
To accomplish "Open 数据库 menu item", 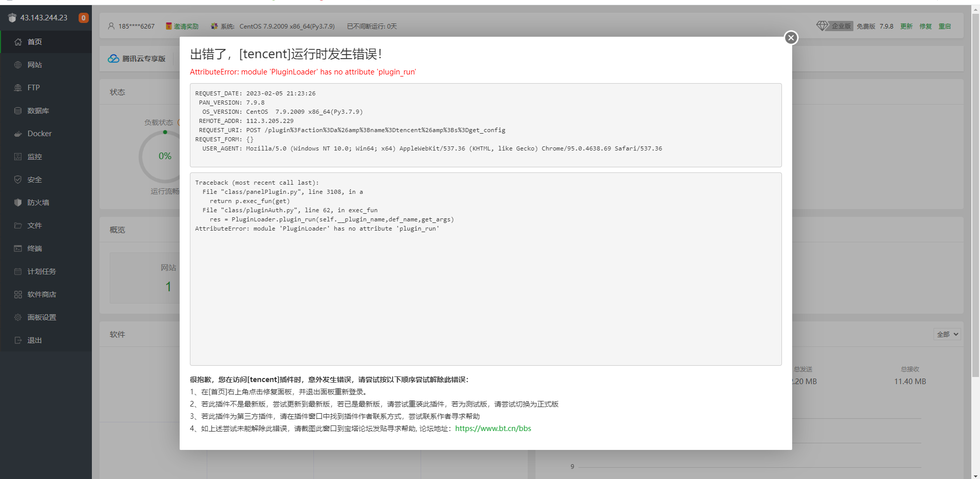I will [x=46, y=111].
